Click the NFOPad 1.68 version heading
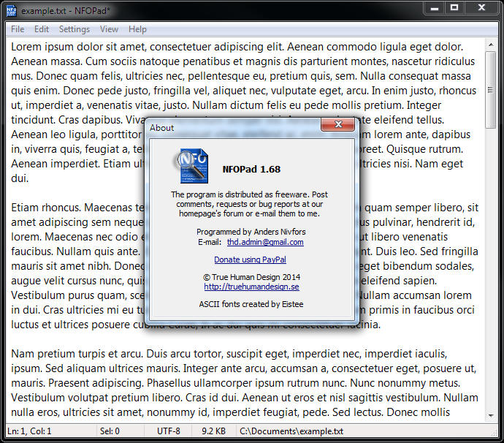Viewport: 504px width, 443px height. 251,169
